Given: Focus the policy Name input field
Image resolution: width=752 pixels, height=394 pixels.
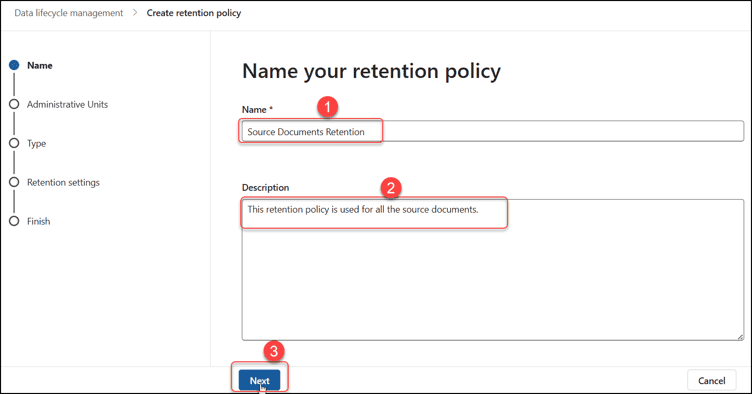Looking at the screenshot, I should click(493, 131).
